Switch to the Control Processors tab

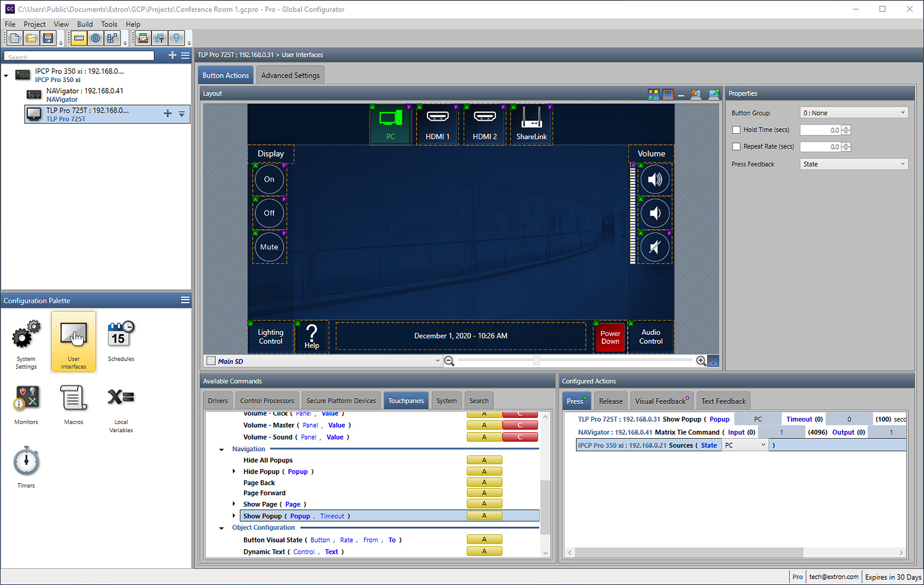[x=267, y=401]
